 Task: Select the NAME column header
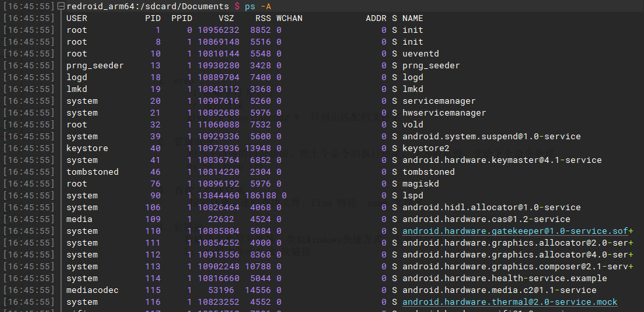[x=413, y=18]
